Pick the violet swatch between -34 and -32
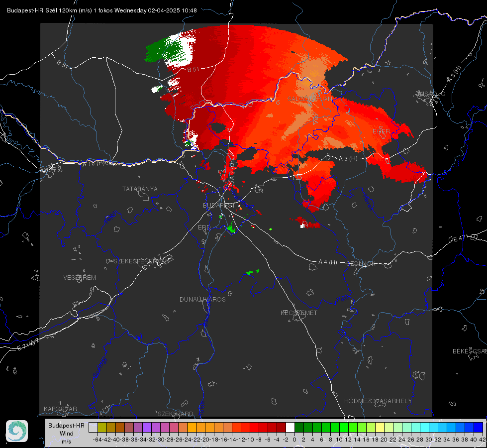The image size is (487, 448). (147, 427)
